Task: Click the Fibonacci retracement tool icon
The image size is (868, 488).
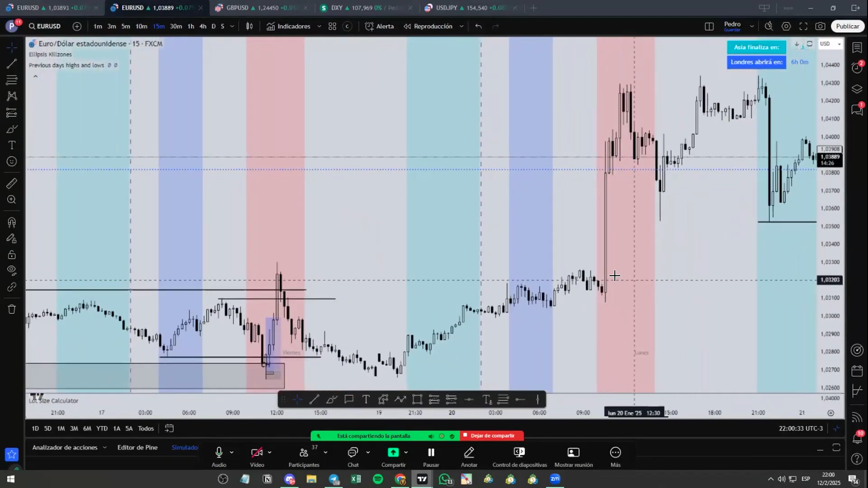Action: pyautogui.click(x=12, y=80)
